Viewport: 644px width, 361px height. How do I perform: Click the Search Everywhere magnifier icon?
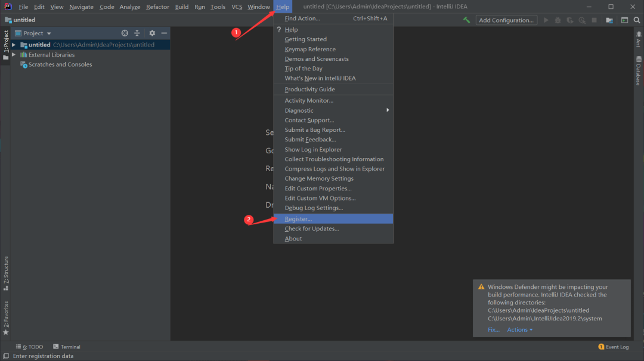637,20
